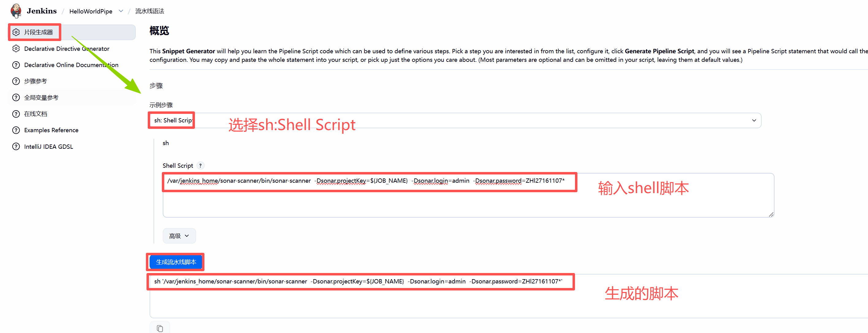Image resolution: width=868 pixels, height=333 pixels.
Task: Open the IntelliJ IDEA GDSL link
Action: [48, 146]
